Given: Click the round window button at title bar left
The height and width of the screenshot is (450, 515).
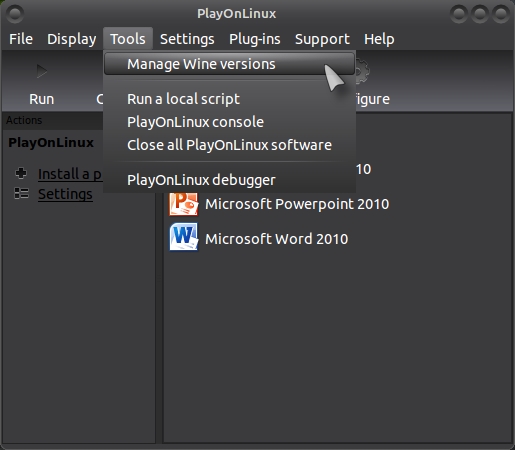Looking at the screenshot, I should click(15, 13).
